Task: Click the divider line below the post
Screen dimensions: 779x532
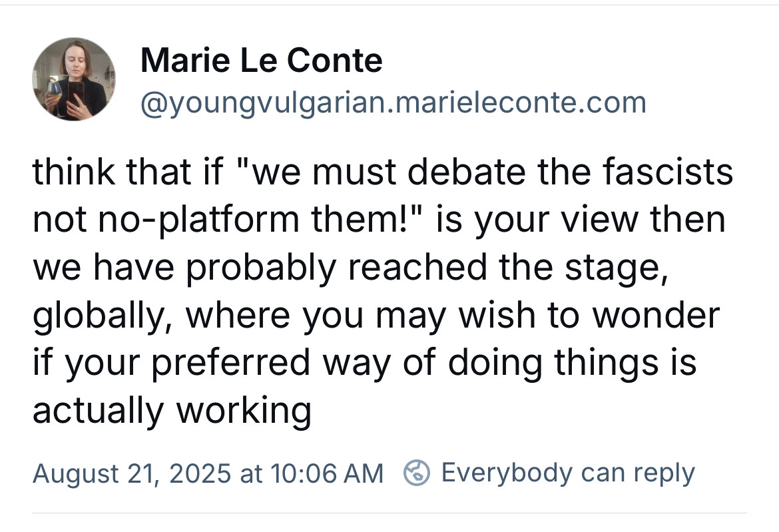Action: click(x=389, y=513)
